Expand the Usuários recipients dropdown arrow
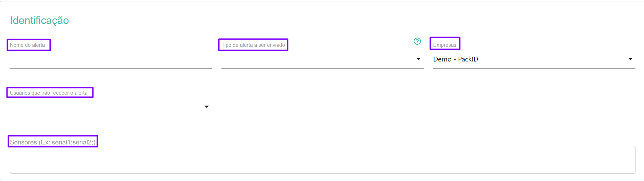This screenshot has width=644, height=181. click(206, 107)
